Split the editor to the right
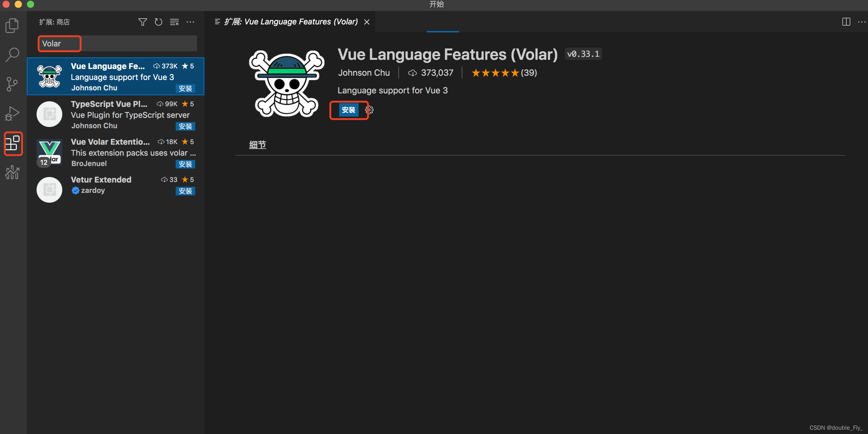 coord(846,22)
